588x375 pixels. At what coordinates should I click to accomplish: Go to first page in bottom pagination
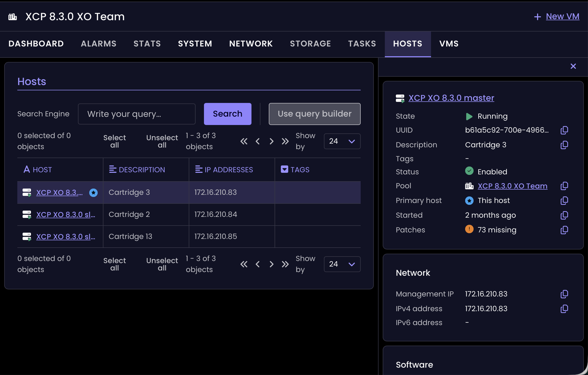[244, 264]
